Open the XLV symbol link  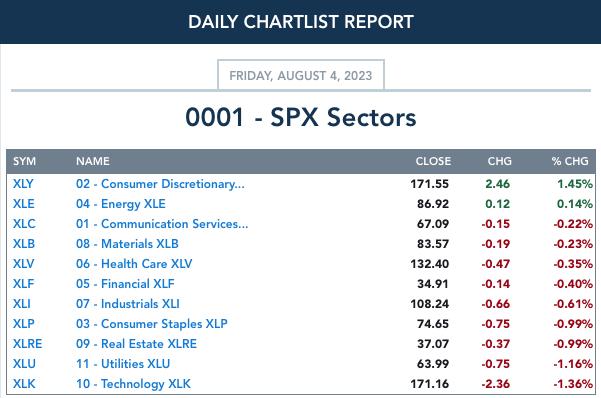[23, 264]
